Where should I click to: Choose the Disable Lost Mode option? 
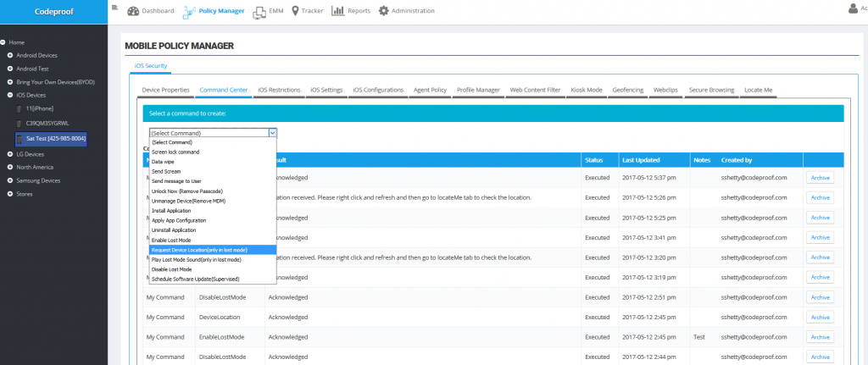(213, 269)
